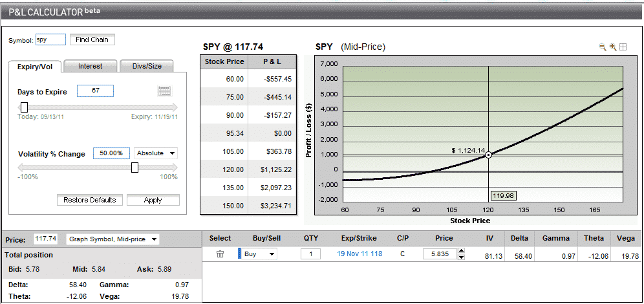This screenshot has width=644, height=304.
Task: Click the Stock Price column header
Action: tap(224, 61)
